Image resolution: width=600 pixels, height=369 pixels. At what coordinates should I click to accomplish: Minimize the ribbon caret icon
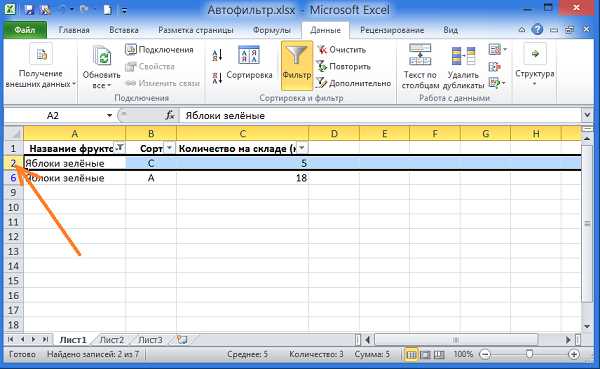pyautogui.click(x=522, y=30)
